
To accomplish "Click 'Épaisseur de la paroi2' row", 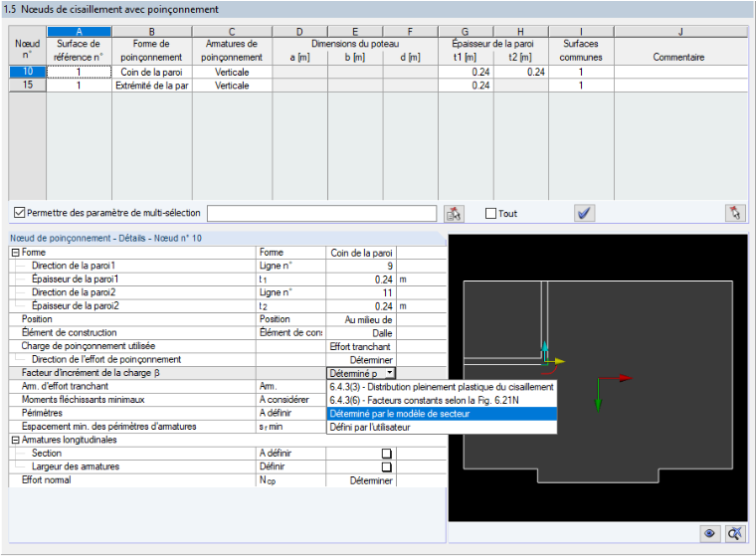I will 228,306.
